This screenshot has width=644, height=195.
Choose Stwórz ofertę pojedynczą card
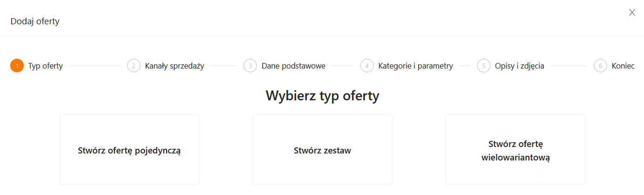129,150
